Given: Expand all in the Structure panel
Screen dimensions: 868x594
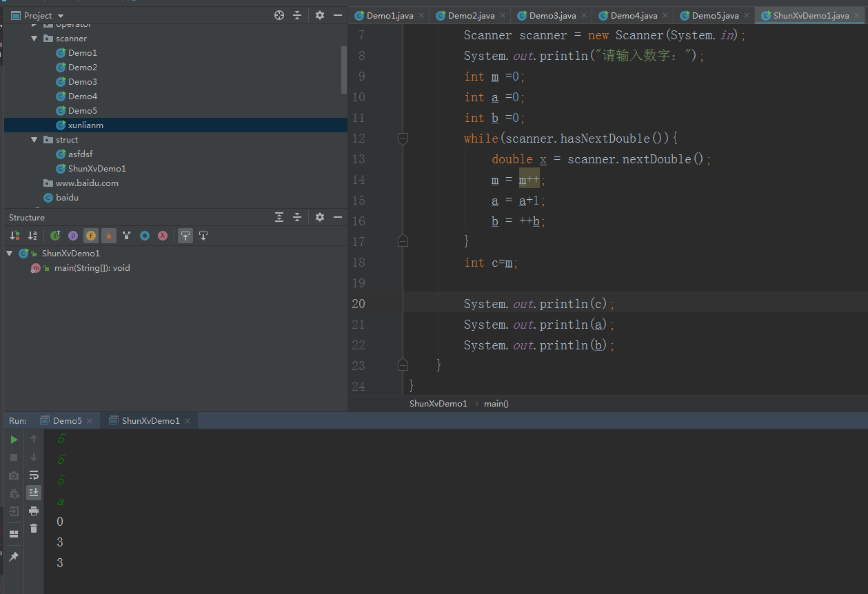Looking at the screenshot, I should point(279,217).
